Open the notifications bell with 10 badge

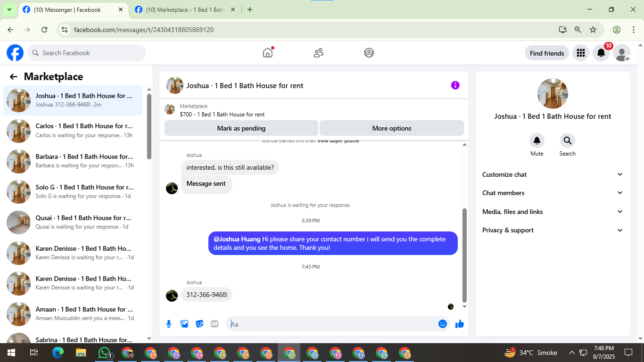[601, 53]
